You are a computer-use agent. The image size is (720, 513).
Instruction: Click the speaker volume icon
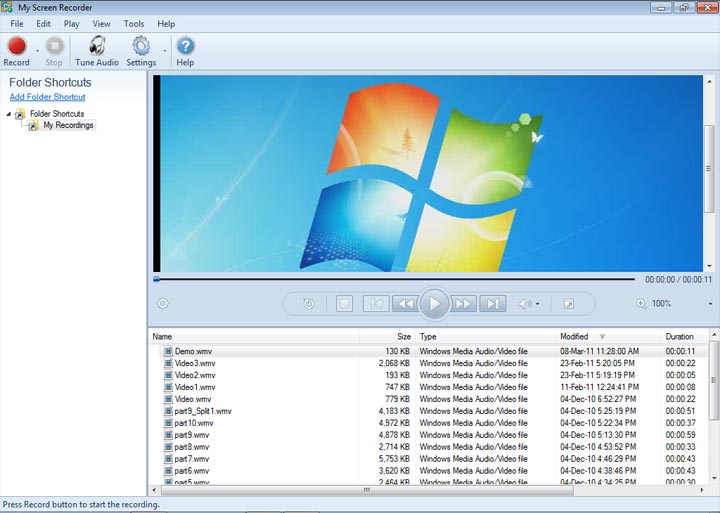click(x=524, y=304)
